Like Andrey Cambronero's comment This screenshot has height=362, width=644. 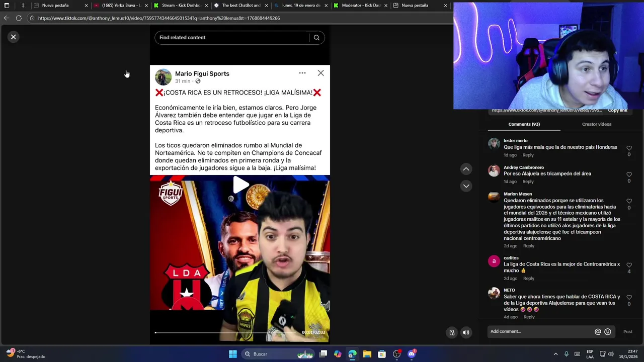click(629, 175)
